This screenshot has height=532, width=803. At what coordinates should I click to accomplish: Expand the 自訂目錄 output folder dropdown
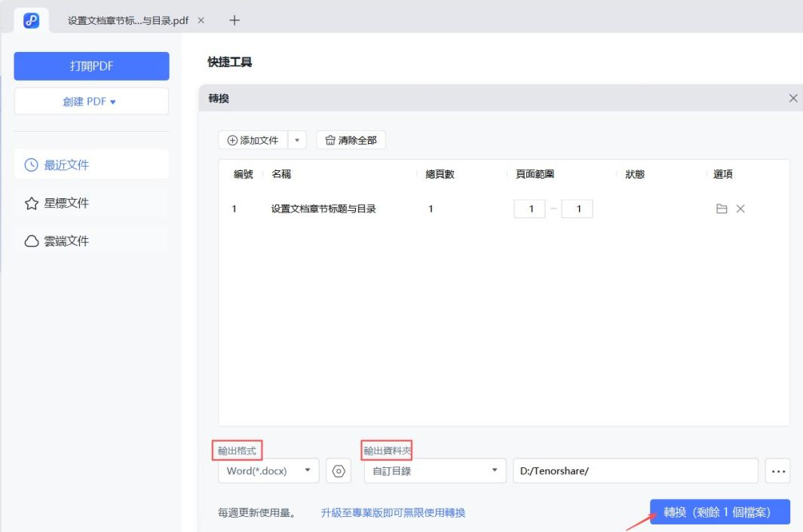434,470
